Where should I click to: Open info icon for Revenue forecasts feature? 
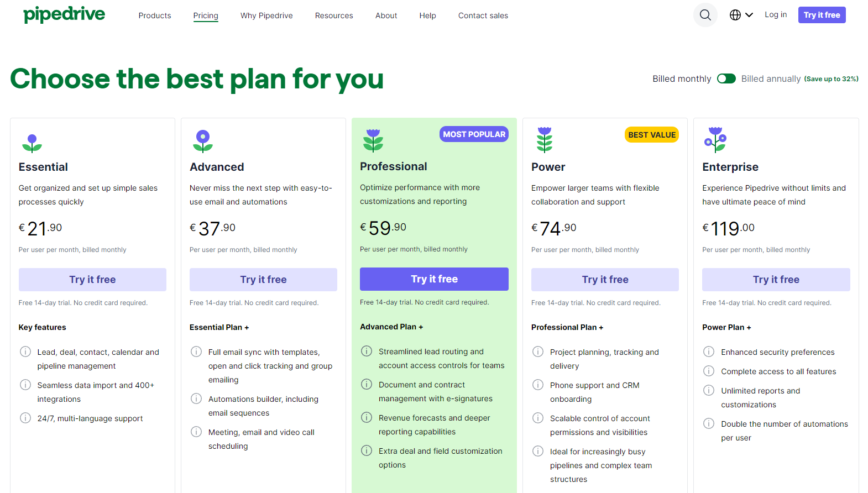tap(367, 417)
